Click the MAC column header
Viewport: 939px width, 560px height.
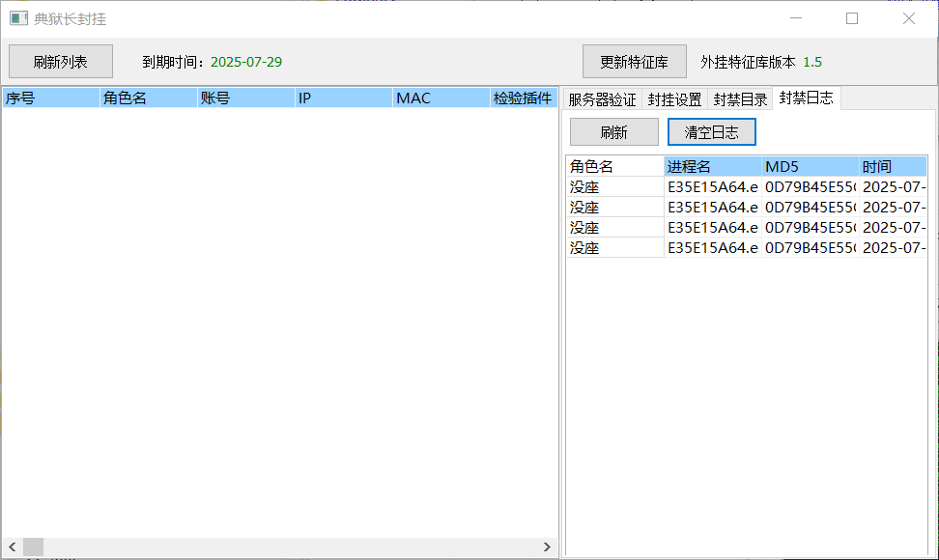441,98
